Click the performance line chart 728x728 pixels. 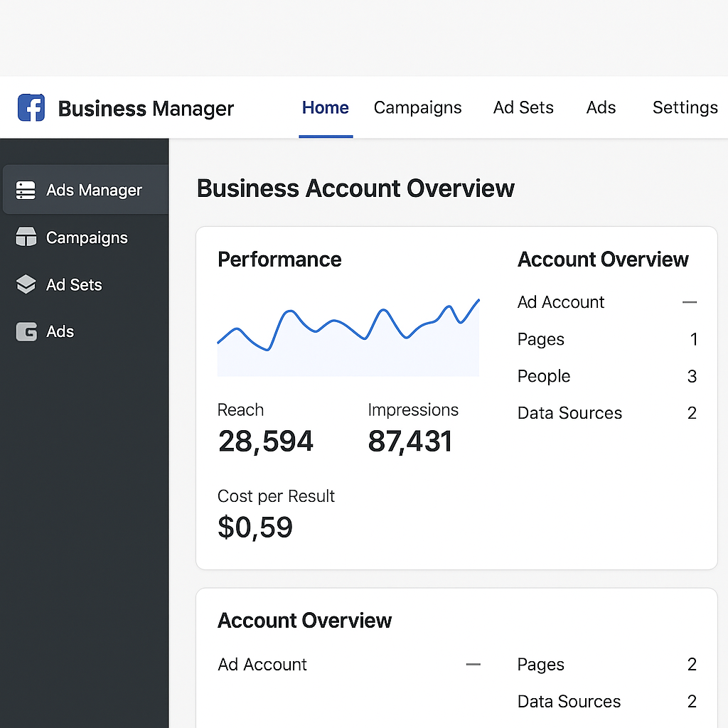point(348,334)
